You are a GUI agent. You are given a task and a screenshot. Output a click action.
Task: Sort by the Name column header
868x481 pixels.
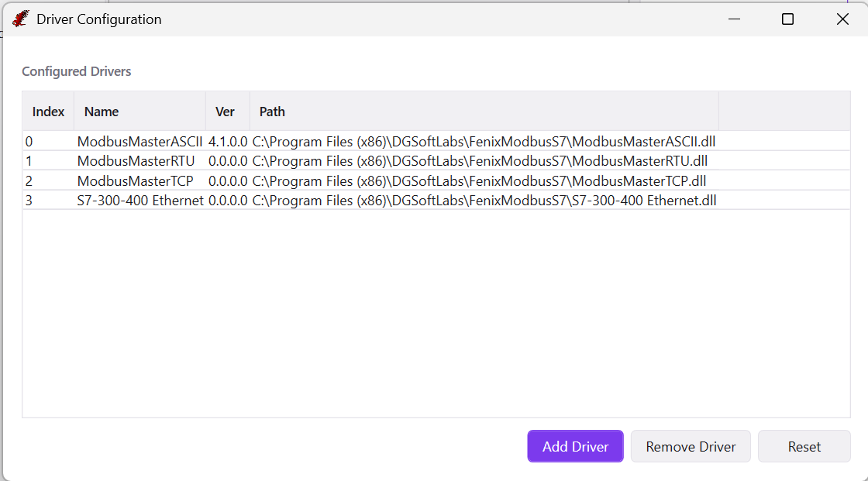pos(139,112)
